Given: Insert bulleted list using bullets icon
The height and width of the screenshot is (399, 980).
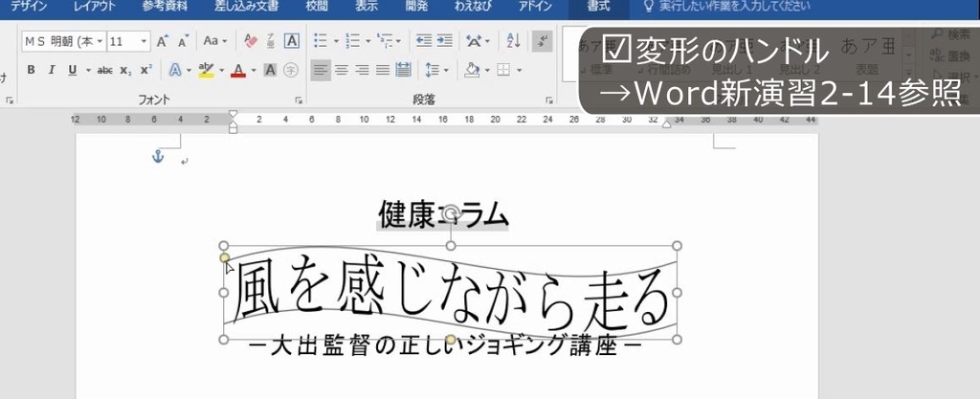Looking at the screenshot, I should pos(321,41).
